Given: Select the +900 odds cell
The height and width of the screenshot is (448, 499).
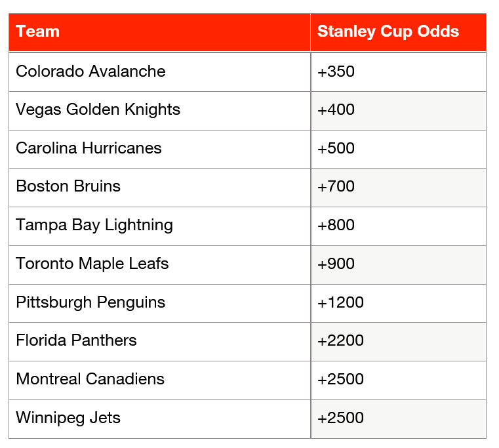Looking at the screenshot, I should pos(336,264).
